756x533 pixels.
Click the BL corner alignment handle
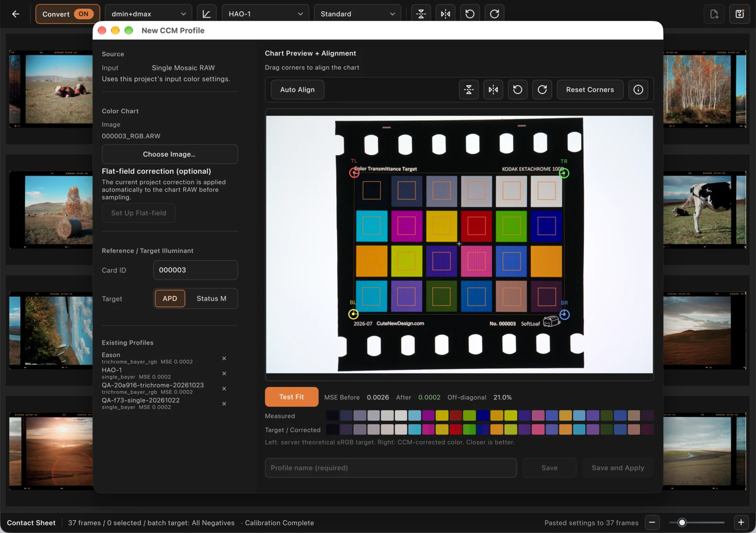click(x=353, y=314)
